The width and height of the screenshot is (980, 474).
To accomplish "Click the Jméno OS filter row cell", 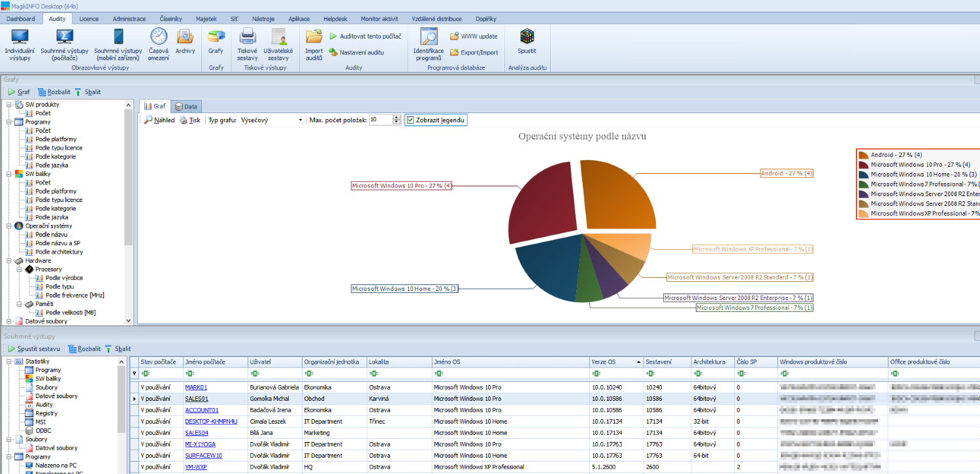I will [510, 373].
